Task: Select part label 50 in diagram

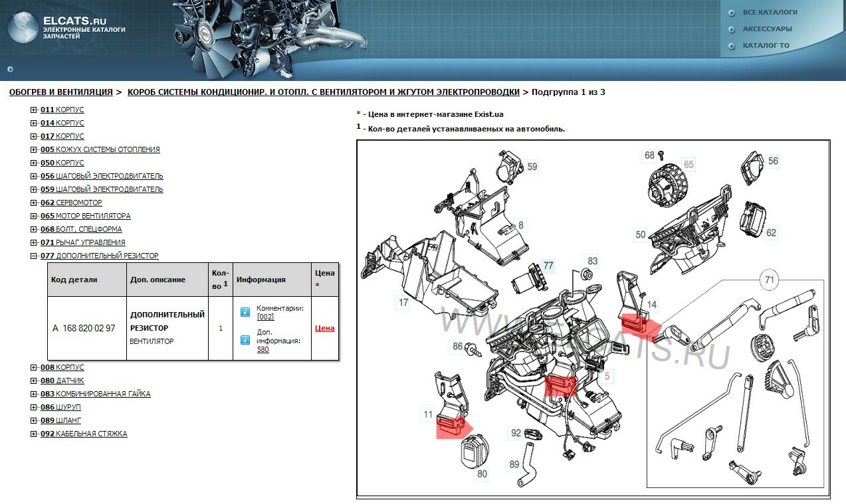Action: (641, 234)
